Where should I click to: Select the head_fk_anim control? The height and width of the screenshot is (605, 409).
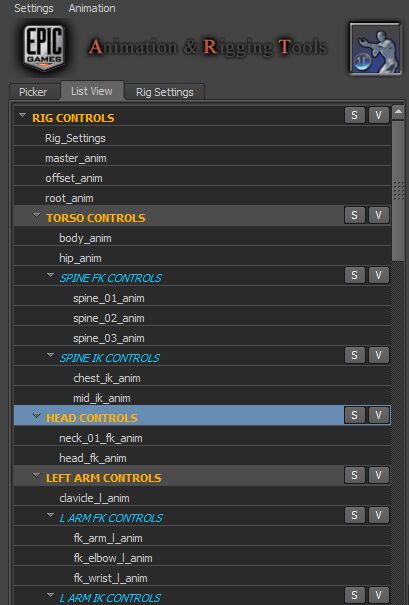(x=202, y=458)
